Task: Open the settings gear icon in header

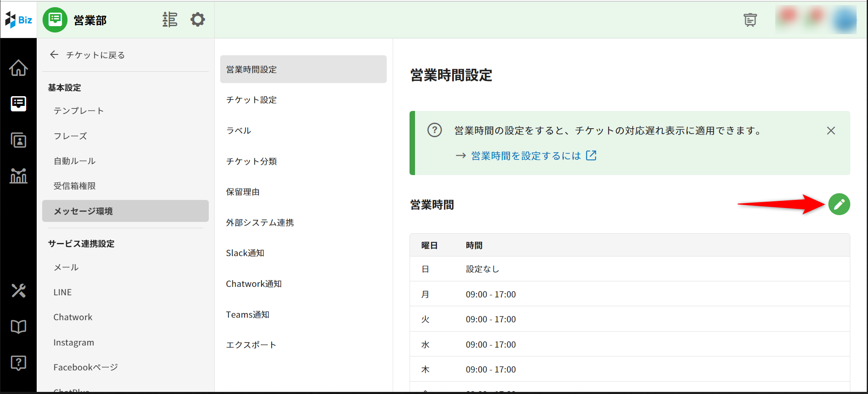Action: tap(197, 19)
